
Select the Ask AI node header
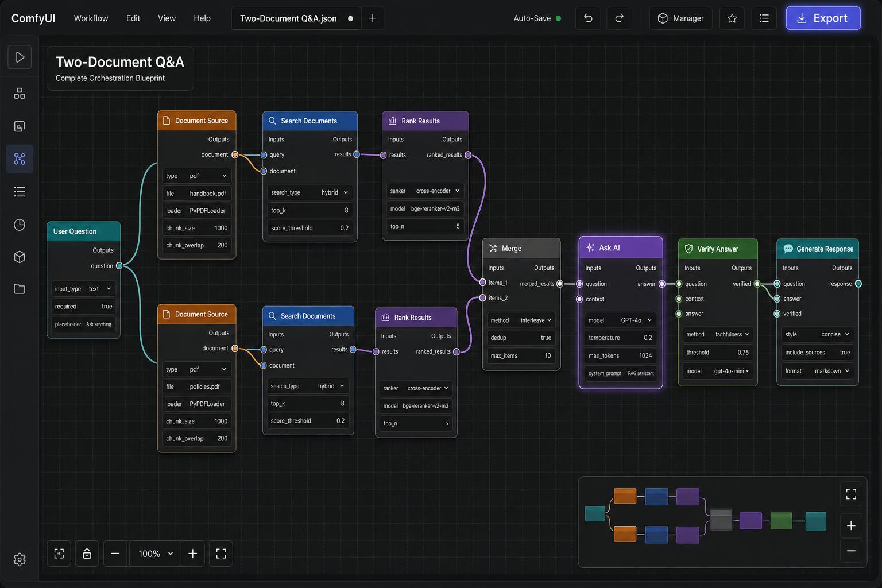[621, 247]
